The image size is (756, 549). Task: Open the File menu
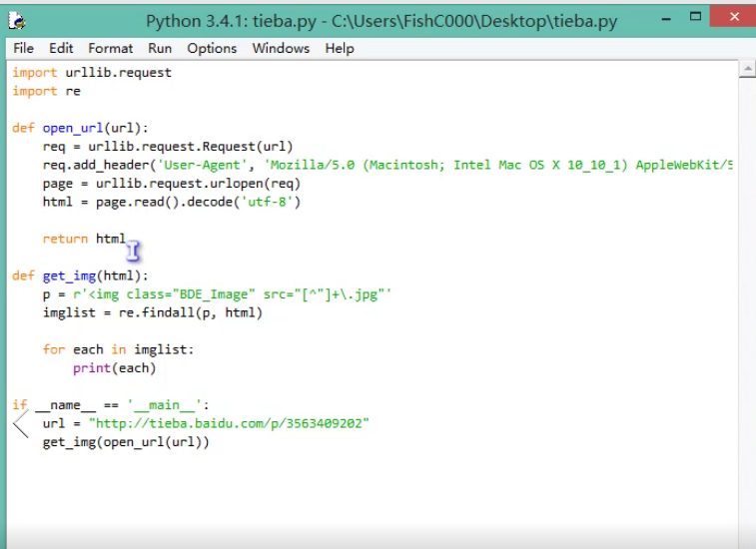pos(23,48)
